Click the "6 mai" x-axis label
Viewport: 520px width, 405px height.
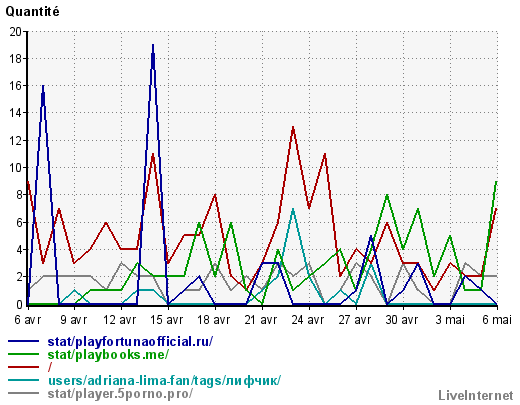pyautogui.click(x=497, y=320)
